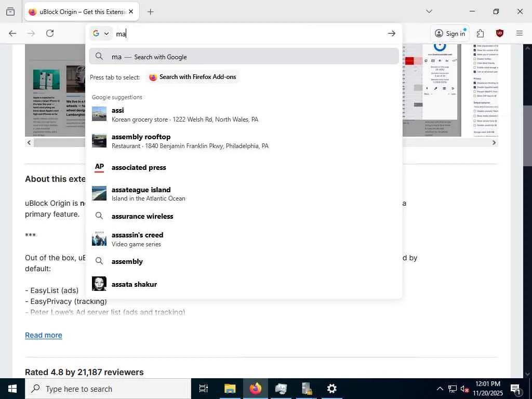
Task: Open the 12:01 PM clock calendar
Action: point(488,389)
